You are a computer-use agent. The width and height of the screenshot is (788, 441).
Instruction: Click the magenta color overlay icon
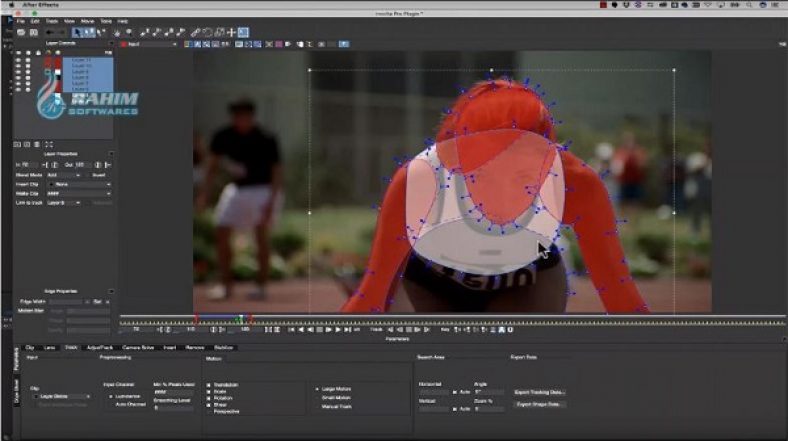point(278,44)
